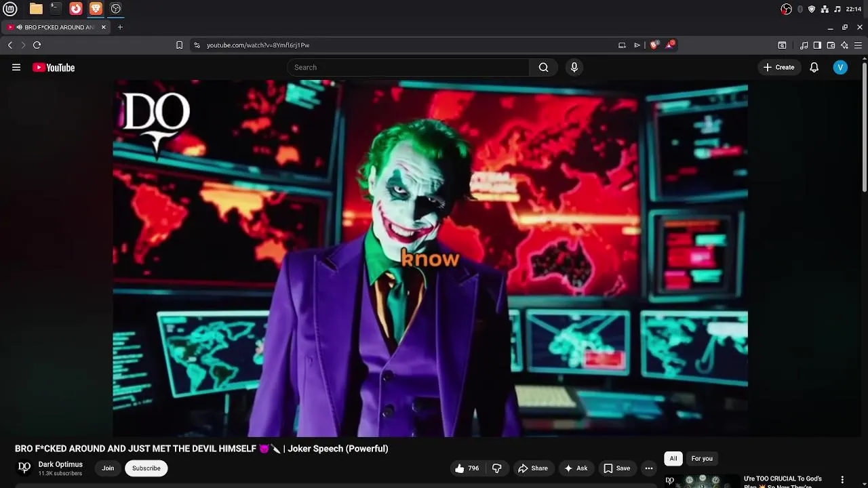The height and width of the screenshot is (488, 868).
Task: Open the Create menu
Action: (778, 67)
